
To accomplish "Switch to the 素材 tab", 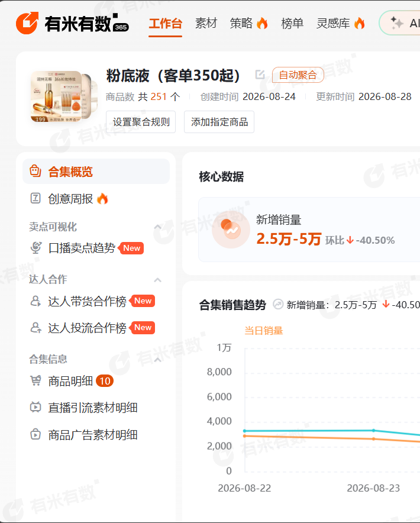I will pyautogui.click(x=206, y=23).
